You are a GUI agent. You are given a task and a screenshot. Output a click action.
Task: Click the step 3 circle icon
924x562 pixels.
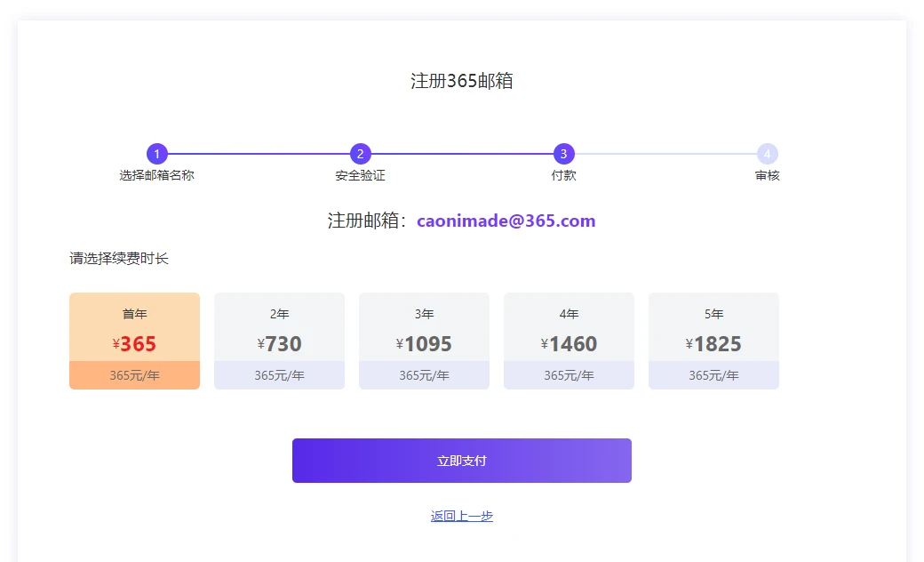click(563, 154)
